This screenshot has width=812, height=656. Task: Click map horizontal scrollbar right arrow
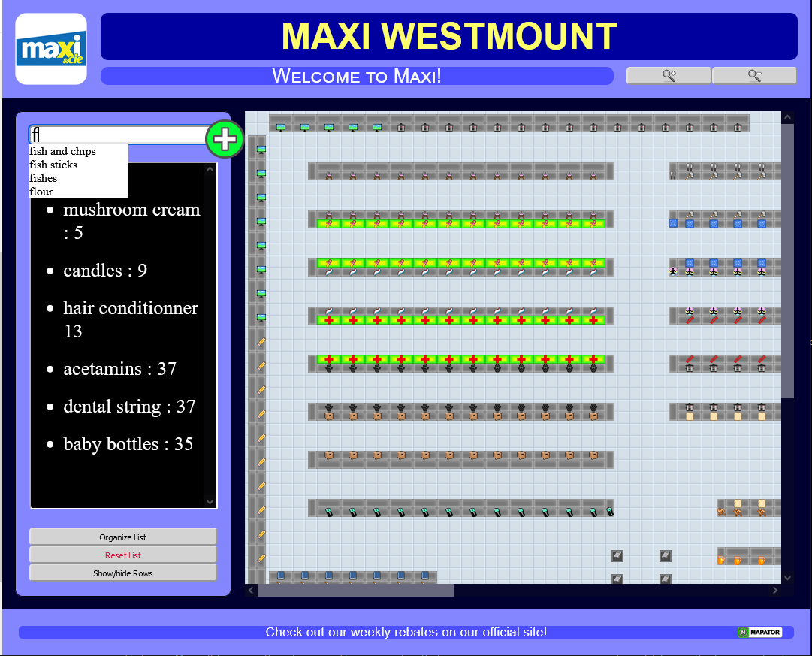click(x=774, y=590)
